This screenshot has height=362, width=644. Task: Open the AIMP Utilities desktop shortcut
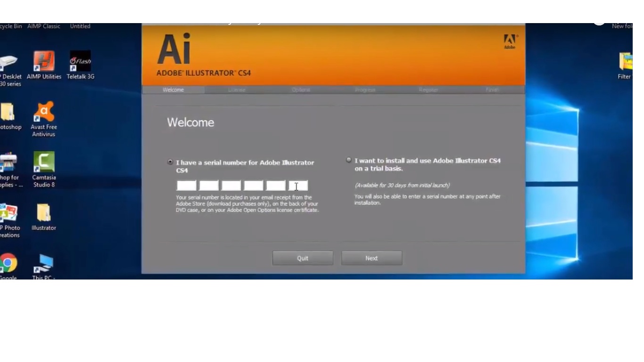(44, 62)
